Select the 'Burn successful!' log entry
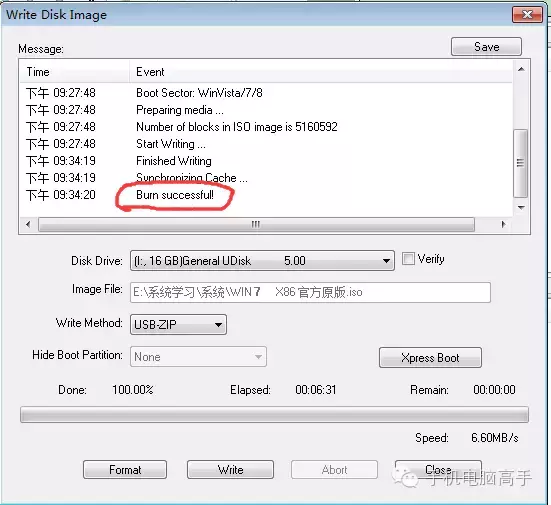This screenshot has width=551, height=505. click(x=175, y=195)
